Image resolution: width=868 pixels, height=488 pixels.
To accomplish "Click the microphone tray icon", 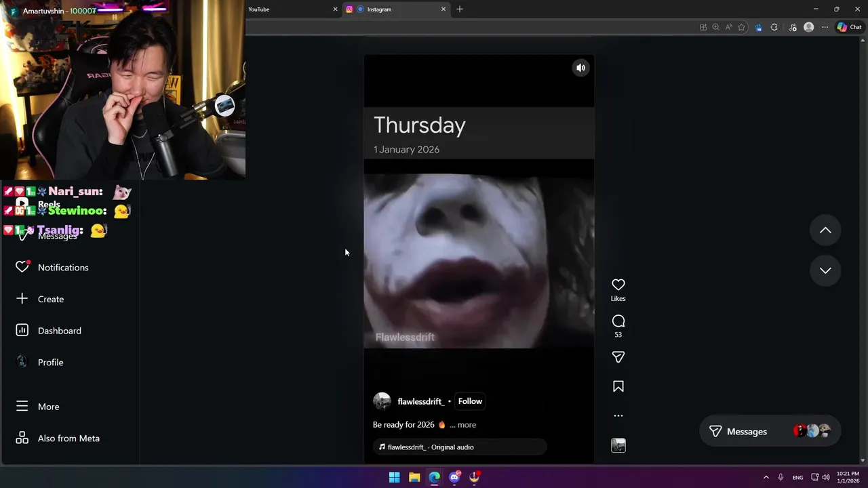I will [781, 477].
